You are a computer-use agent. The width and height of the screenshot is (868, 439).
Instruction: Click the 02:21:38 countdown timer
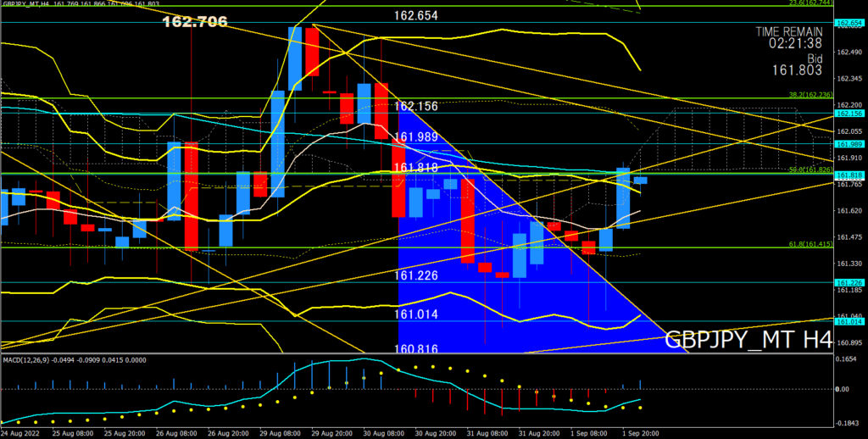point(795,43)
